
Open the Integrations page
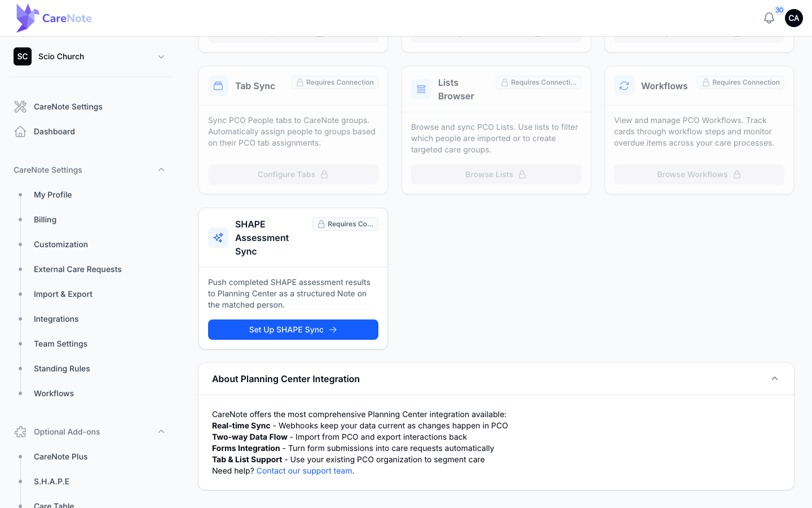56,319
